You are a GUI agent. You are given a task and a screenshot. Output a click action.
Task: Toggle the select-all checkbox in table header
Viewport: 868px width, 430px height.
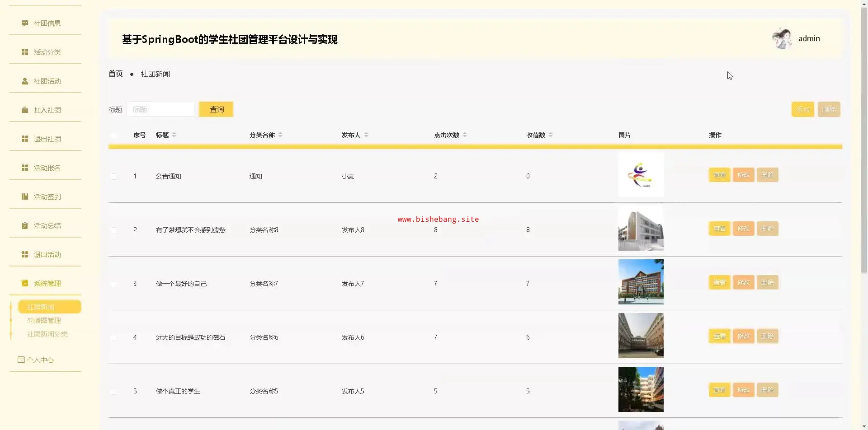(114, 136)
